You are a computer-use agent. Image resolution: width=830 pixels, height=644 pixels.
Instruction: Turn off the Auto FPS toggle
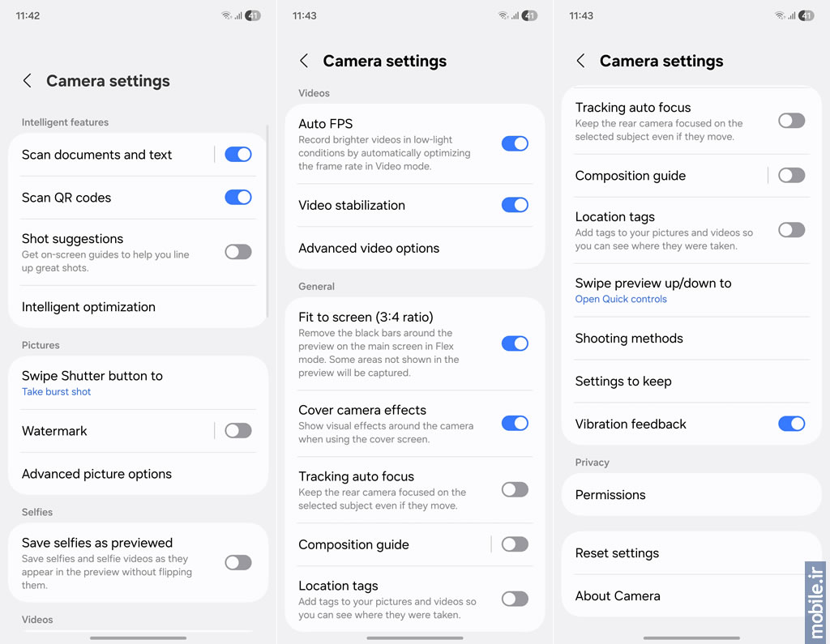pyautogui.click(x=515, y=143)
